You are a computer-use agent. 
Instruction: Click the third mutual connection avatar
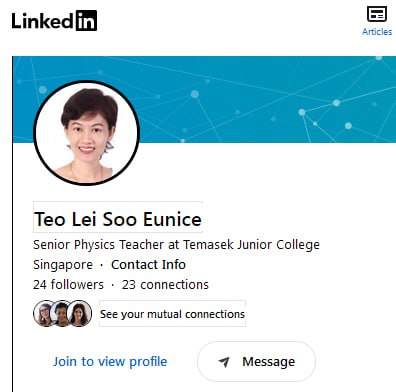pyautogui.click(x=79, y=313)
